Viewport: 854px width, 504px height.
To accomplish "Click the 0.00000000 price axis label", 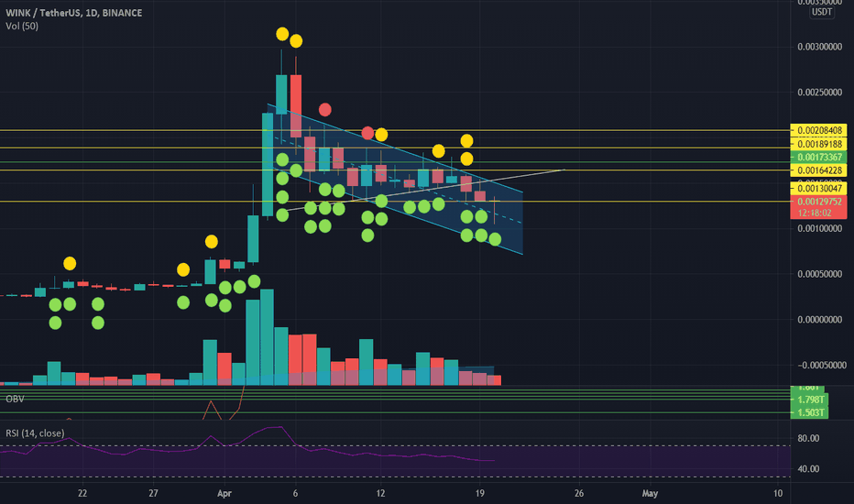I will [819, 319].
